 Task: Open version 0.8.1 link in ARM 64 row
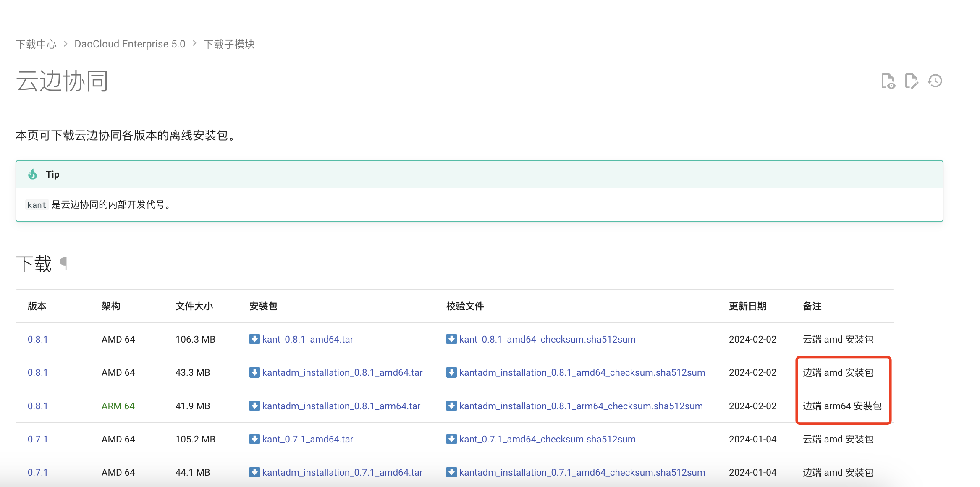[37, 406]
